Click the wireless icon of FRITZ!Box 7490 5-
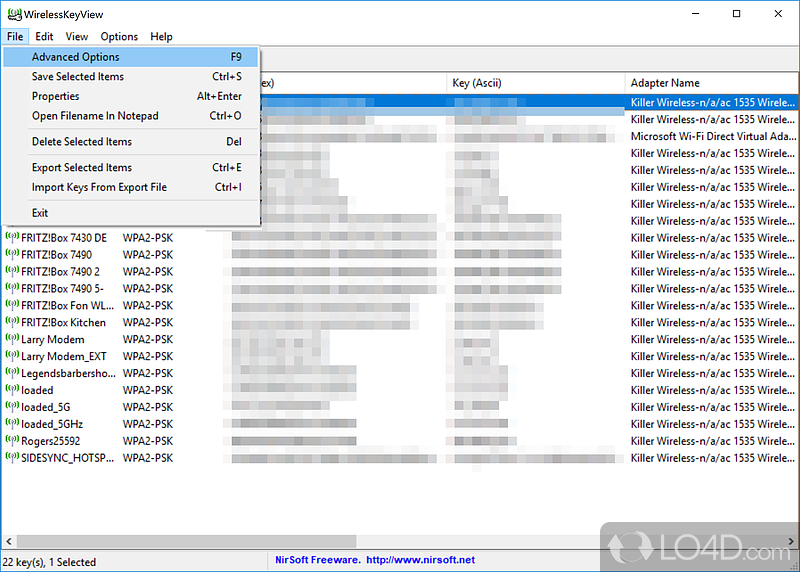Screen dimensions: 800x572 coord(12,288)
